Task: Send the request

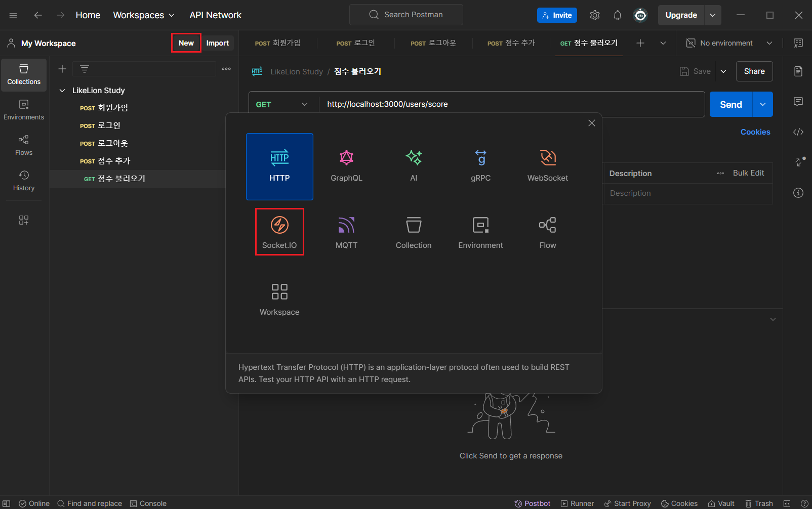Action: click(731, 104)
